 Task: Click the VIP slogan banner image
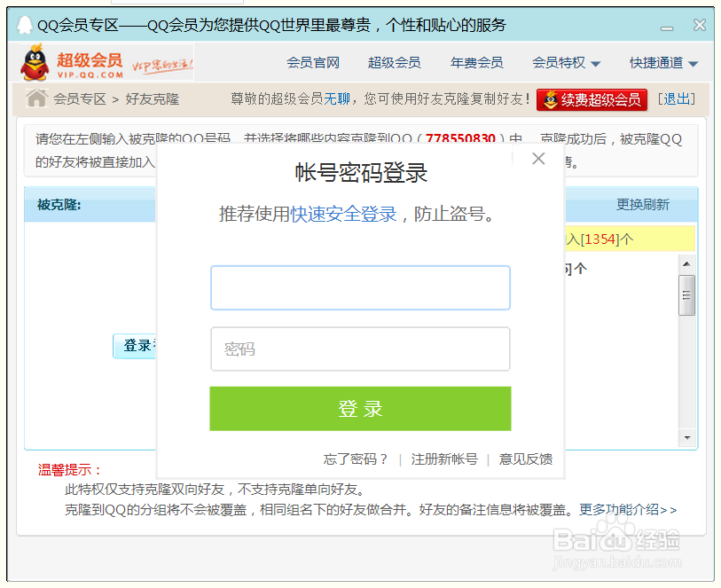coord(163,65)
